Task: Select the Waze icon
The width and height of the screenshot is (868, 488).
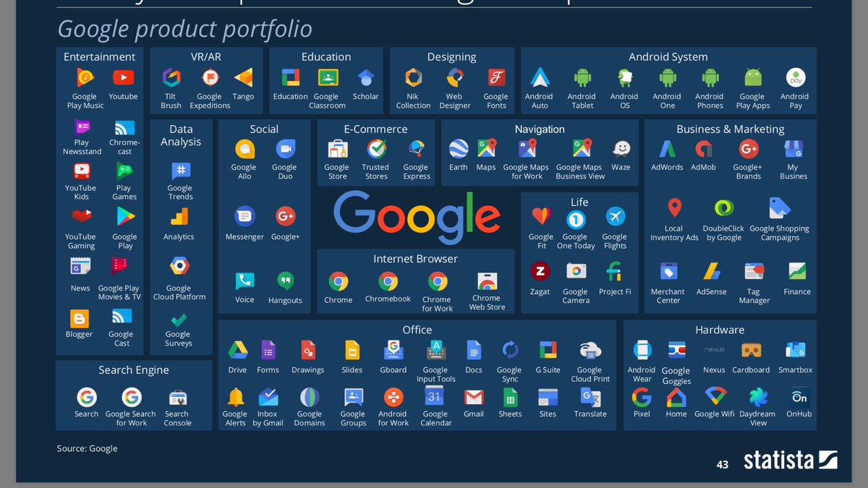Action: (x=621, y=149)
